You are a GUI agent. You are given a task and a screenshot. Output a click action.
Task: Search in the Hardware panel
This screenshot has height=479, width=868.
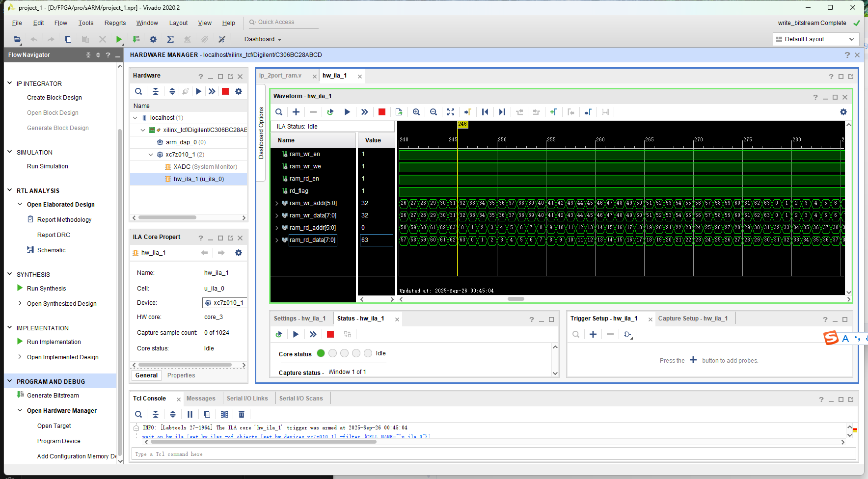[x=138, y=91]
